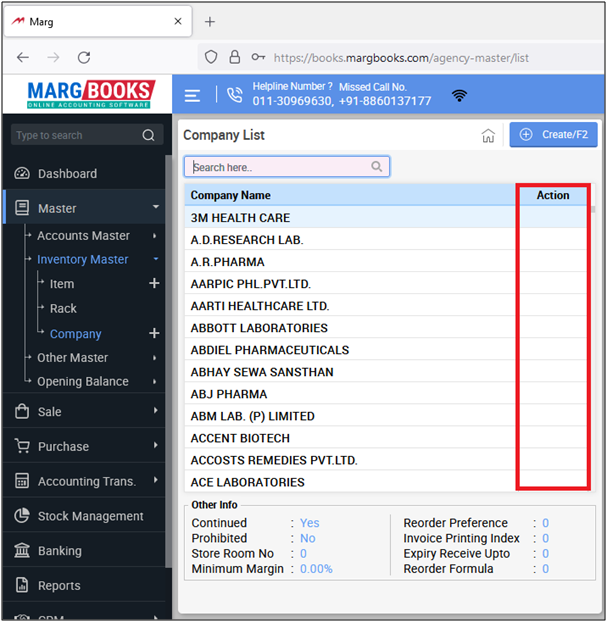Reload the page with refresh icon
The image size is (608, 622).
coord(84,58)
